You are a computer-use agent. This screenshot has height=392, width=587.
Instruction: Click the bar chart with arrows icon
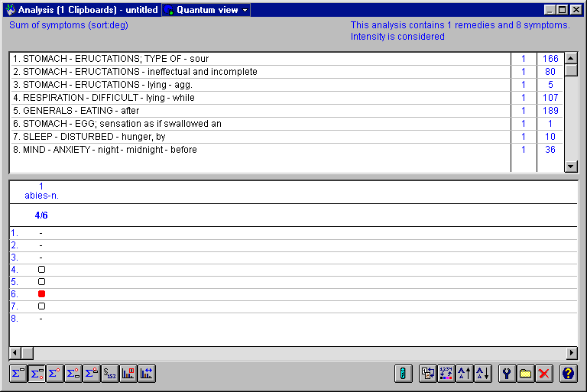(x=147, y=374)
